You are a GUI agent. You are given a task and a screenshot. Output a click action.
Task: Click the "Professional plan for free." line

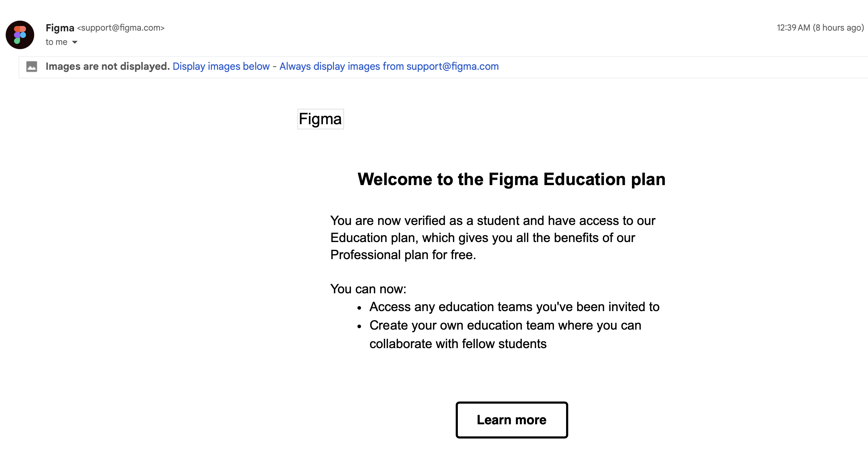[x=403, y=255]
